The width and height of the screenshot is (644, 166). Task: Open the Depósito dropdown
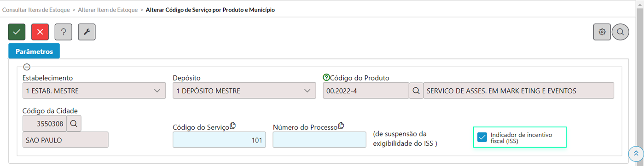(x=244, y=91)
